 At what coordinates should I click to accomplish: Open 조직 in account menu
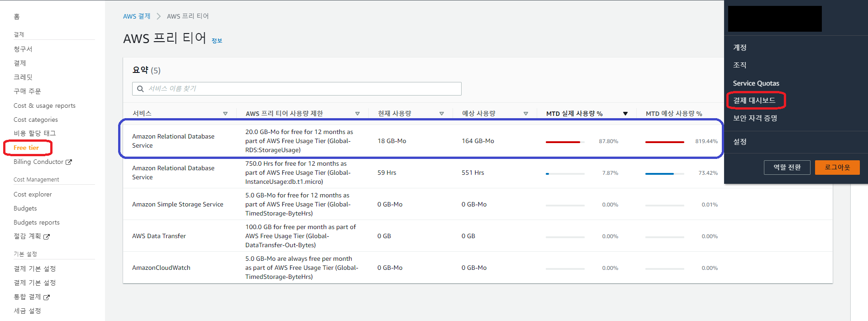point(740,65)
